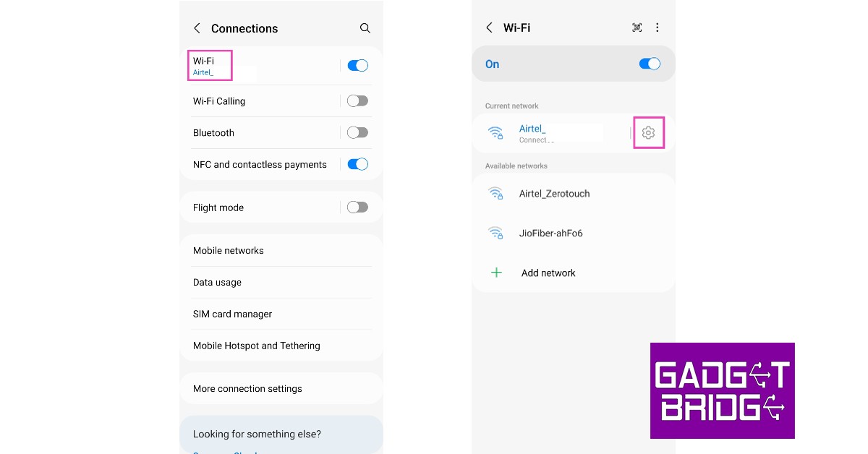The height and width of the screenshot is (454, 868).
Task: Open SIM card manager
Action: click(x=281, y=314)
